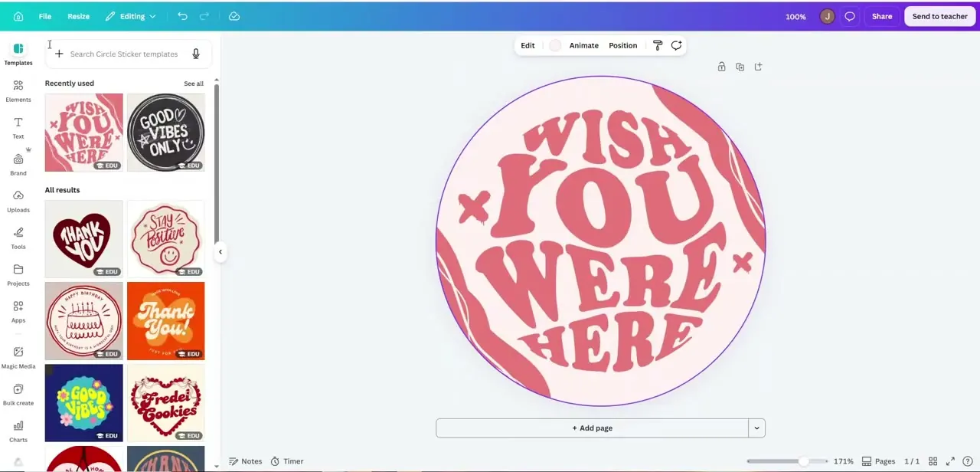
Task: Choose the Fredei Cookies heart template
Action: (165, 402)
